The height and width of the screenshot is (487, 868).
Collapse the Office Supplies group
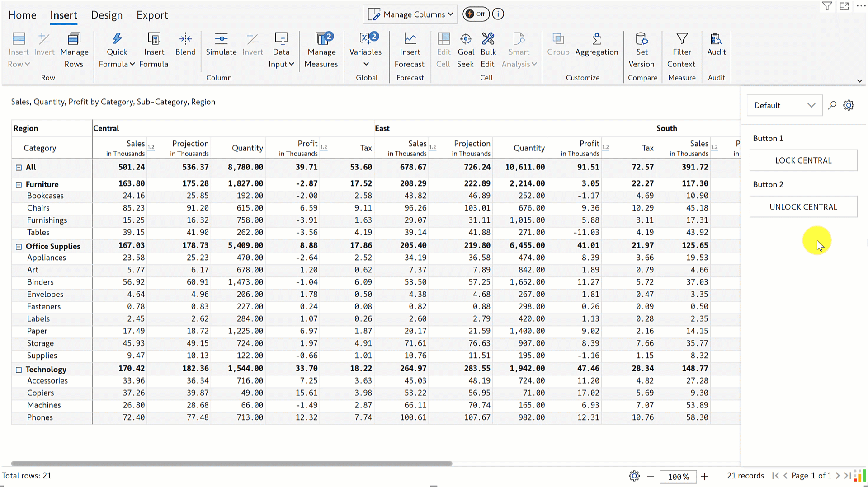(x=19, y=247)
